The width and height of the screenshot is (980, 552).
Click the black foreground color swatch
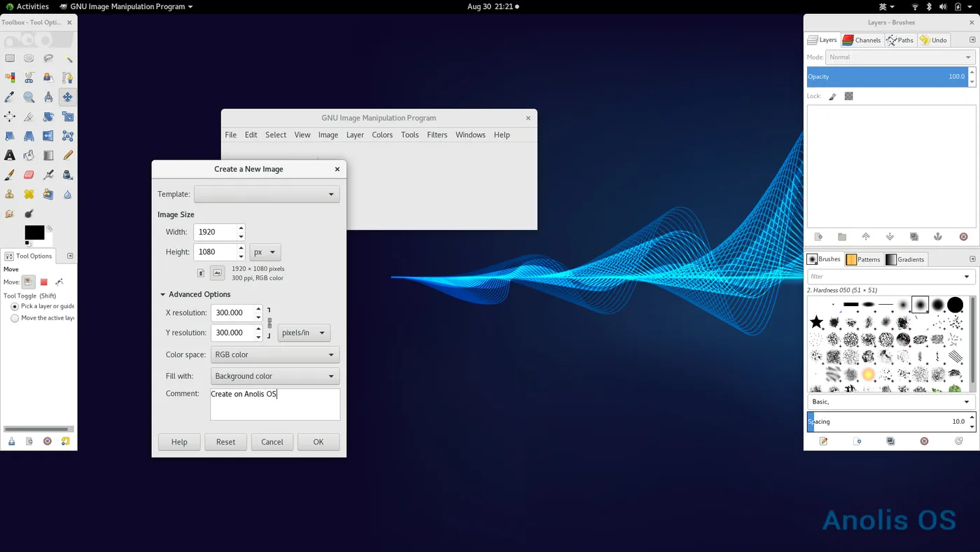(34, 232)
